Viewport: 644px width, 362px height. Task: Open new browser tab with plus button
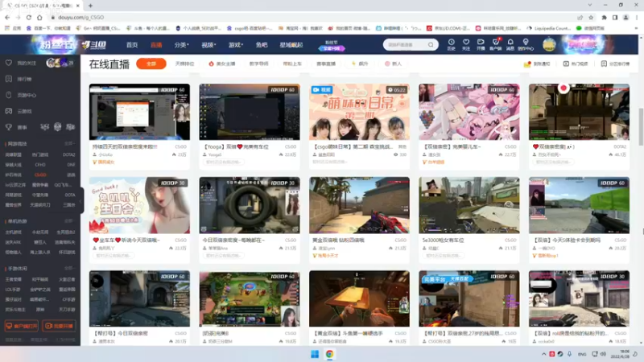pyautogui.click(x=90, y=6)
